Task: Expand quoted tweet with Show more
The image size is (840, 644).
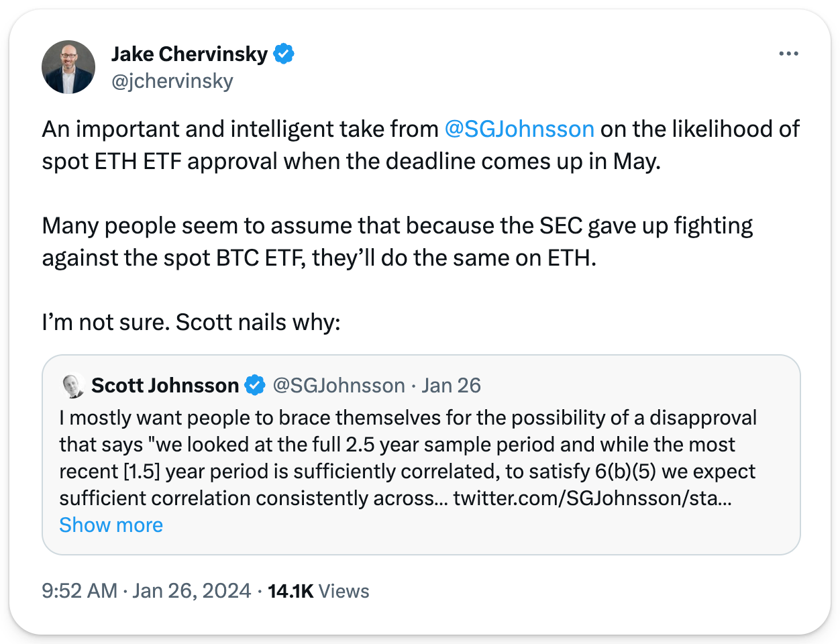Action: (111, 525)
